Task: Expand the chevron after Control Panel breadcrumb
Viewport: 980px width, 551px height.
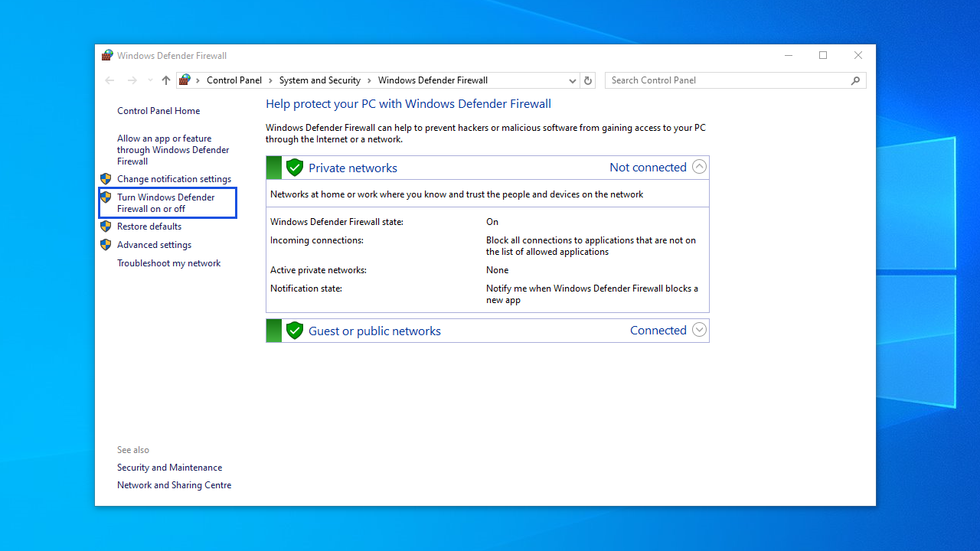Action: [270, 80]
